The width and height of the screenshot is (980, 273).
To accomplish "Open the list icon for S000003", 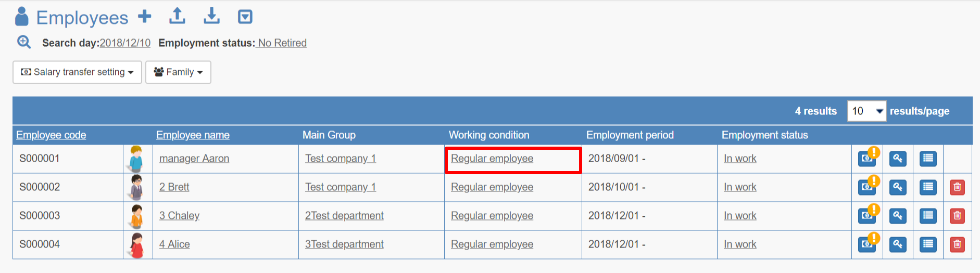I will 928,216.
